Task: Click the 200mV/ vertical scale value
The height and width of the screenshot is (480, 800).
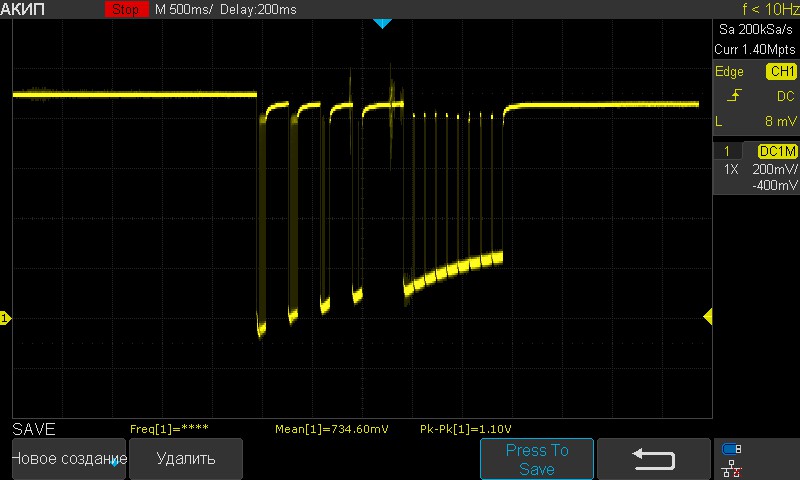Action: click(x=774, y=169)
